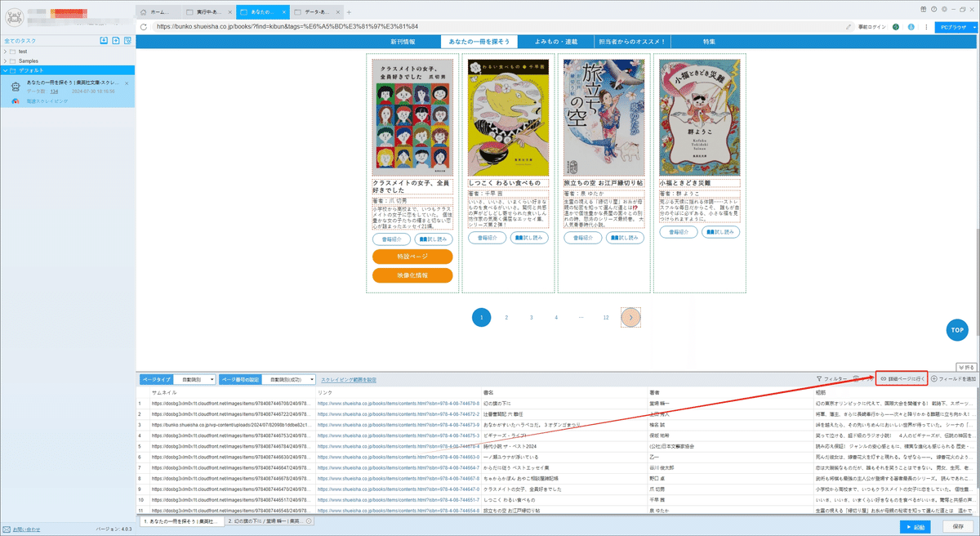The image size is (980, 536).
Task: Expand the test folder
Action: coord(5,51)
